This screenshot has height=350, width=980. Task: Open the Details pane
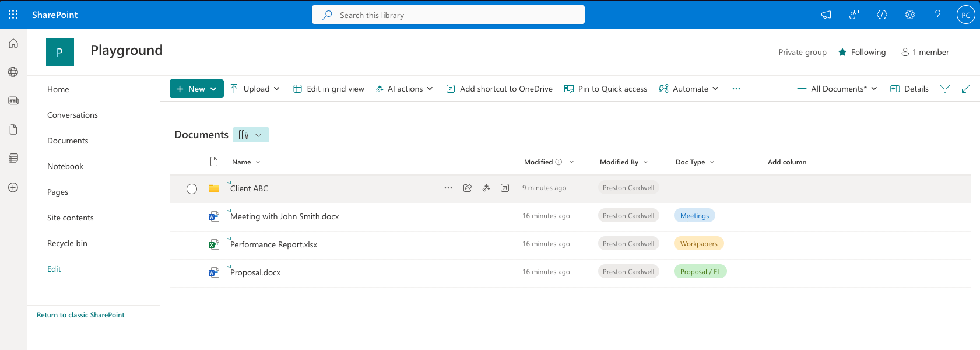tap(909, 89)
